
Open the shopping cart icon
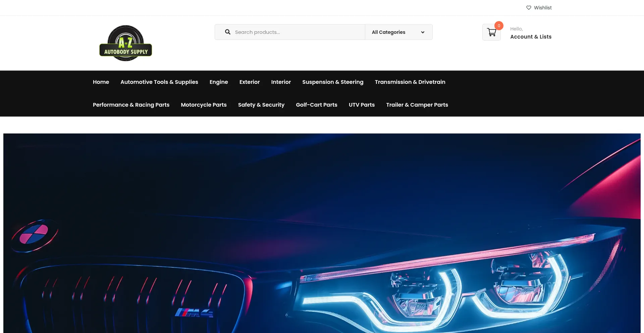(x=491, y=32)
